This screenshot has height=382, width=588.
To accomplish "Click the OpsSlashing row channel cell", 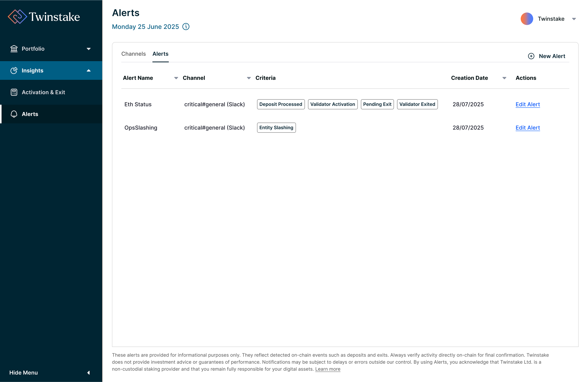I will coord(214,128).
